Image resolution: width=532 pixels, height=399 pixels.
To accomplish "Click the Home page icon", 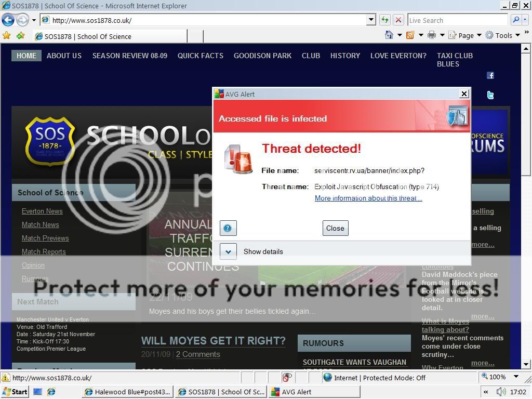I will 389,35.
